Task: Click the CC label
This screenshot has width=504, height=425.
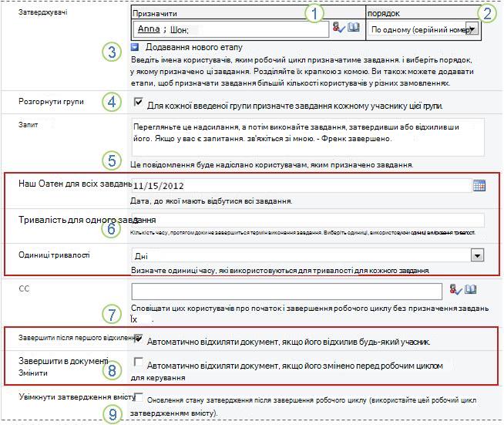Action: tap(24, 288)
